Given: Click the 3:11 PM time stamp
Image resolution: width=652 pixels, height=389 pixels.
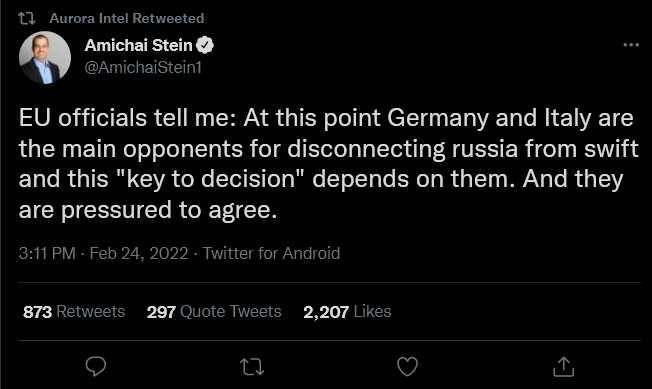Looking at the screenshot, I should (47, 253).
